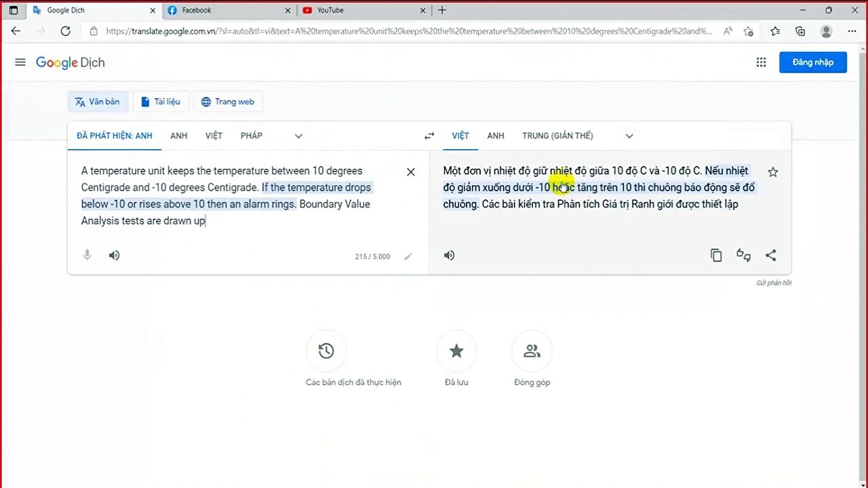Open the new tab plus button
The height and width of the screenshot is (488, 868).
tap(442, 10)
